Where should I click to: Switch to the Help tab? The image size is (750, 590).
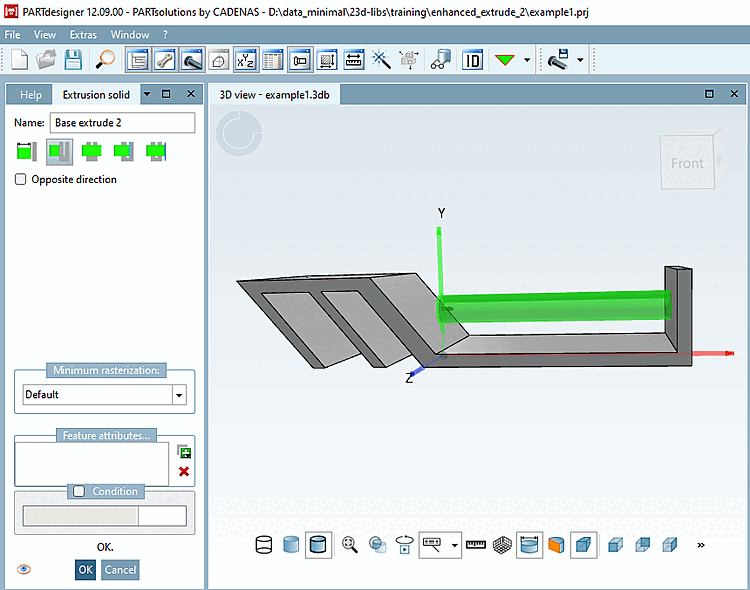31,95
